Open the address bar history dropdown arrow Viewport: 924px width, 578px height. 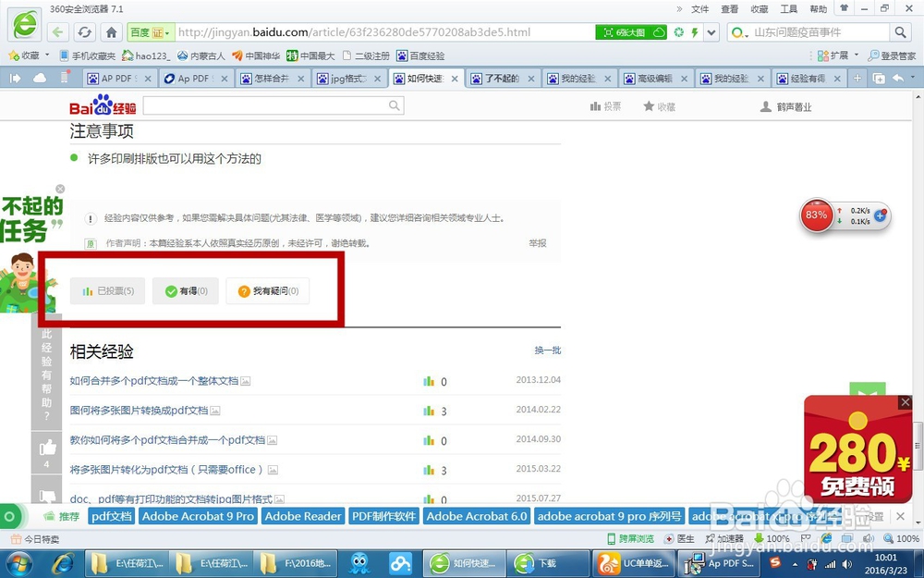pos(710,31)
